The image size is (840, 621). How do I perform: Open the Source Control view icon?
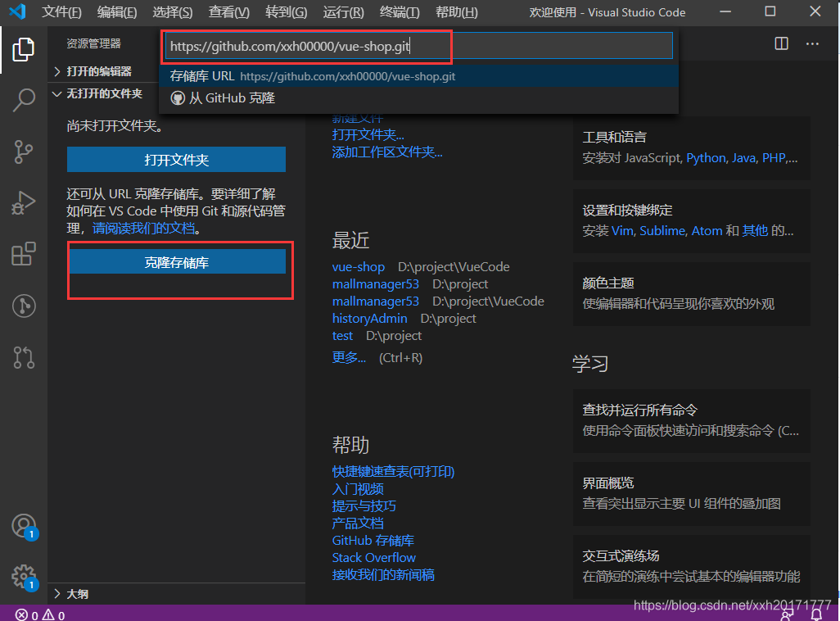click(24, 152)
